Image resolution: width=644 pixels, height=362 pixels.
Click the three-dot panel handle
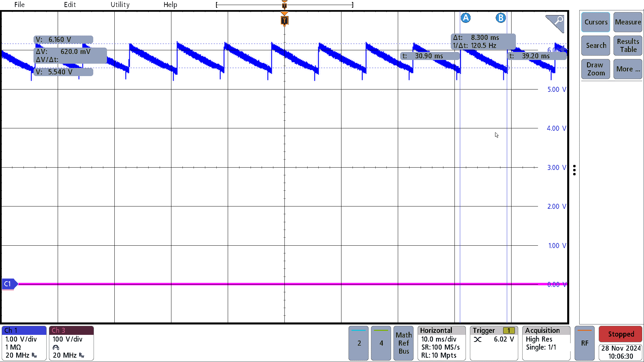(575, 170)
